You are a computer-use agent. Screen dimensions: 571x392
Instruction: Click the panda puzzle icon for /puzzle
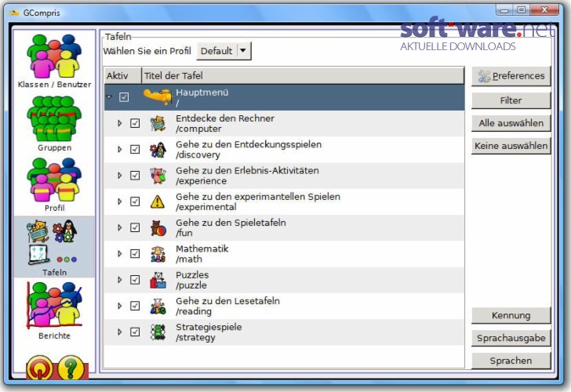point(158,280)
